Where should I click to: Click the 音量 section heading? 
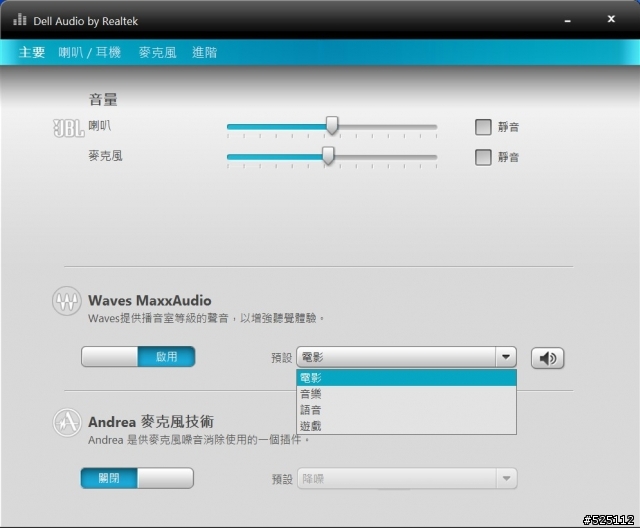coord(103,99)
